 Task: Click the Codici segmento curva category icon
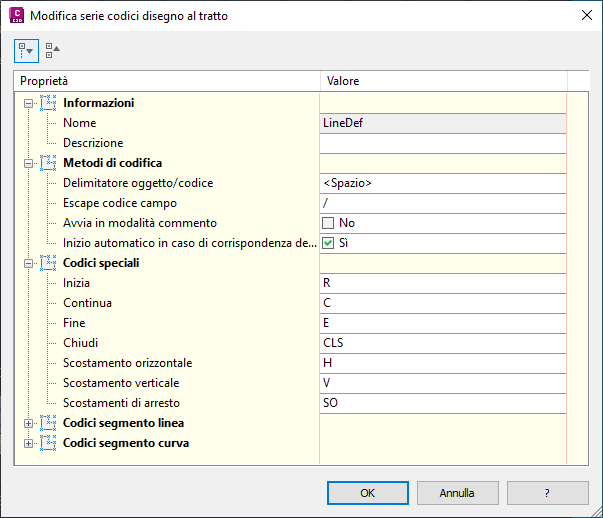pos(48,443)
